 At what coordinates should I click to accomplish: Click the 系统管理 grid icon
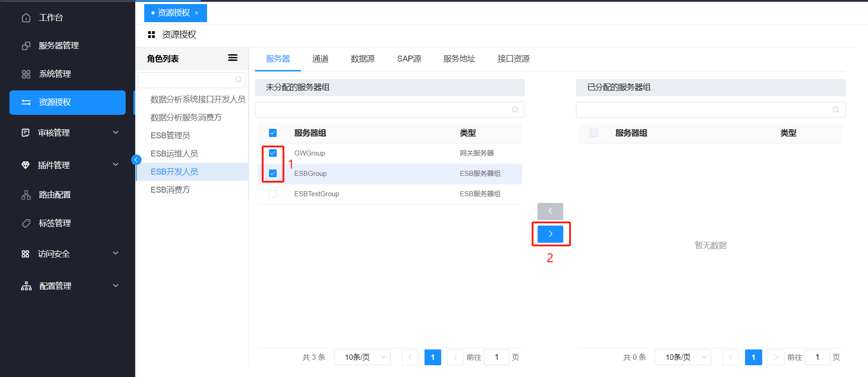coord(26,74)
